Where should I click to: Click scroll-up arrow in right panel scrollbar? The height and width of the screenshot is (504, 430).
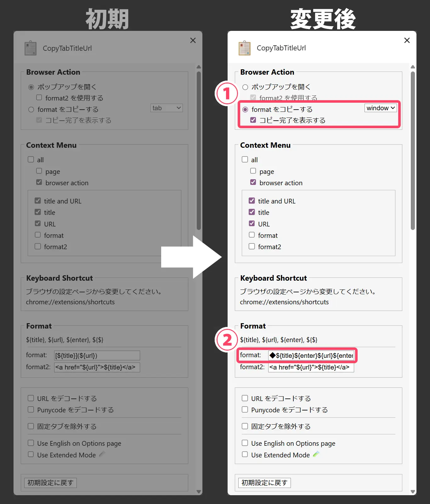point(413,67)
